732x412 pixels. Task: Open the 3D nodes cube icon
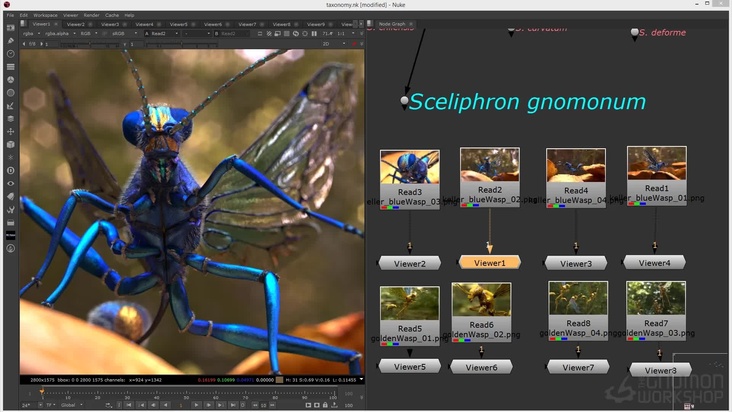(x=10, y=145)
